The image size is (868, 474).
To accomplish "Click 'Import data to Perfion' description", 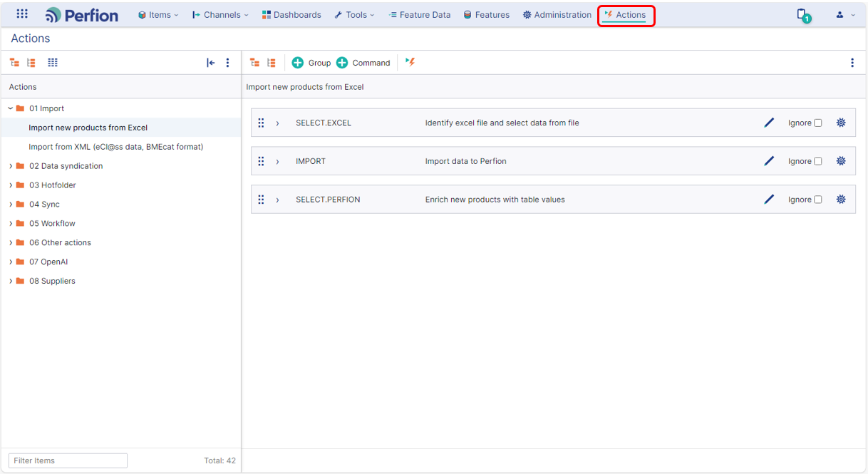I will (x=465, y=161).
